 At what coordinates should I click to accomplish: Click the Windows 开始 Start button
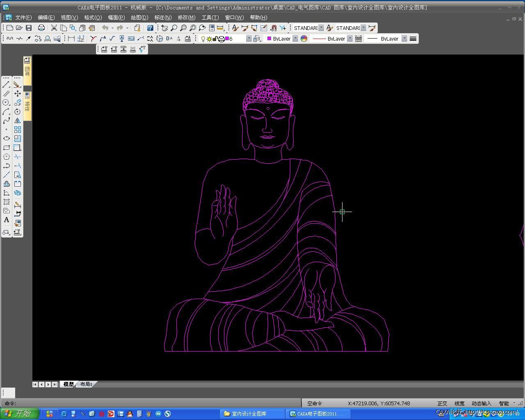point(19,414)
